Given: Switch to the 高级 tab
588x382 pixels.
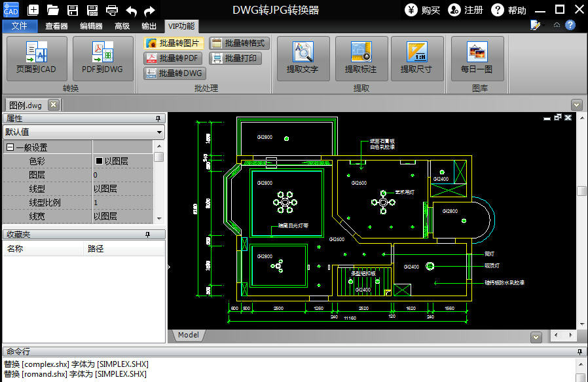Looking at the screenshot, I should point(122,26).
